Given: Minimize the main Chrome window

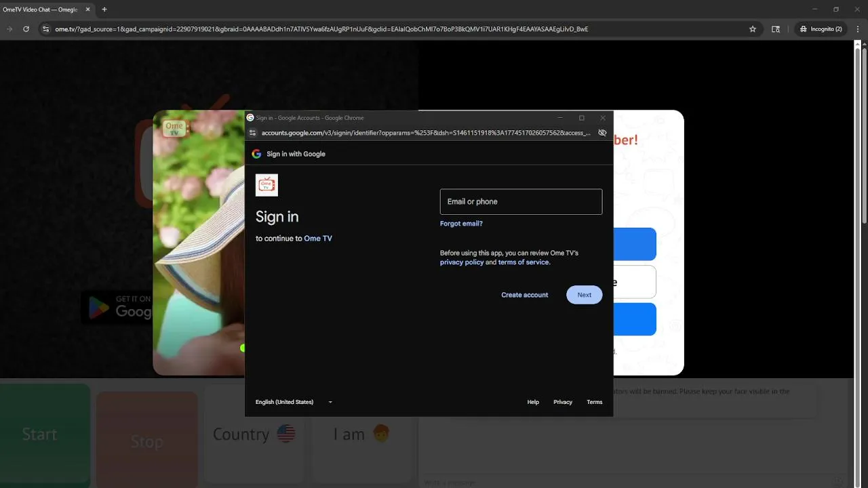Looking at the screenshot, I should (814, 9).
